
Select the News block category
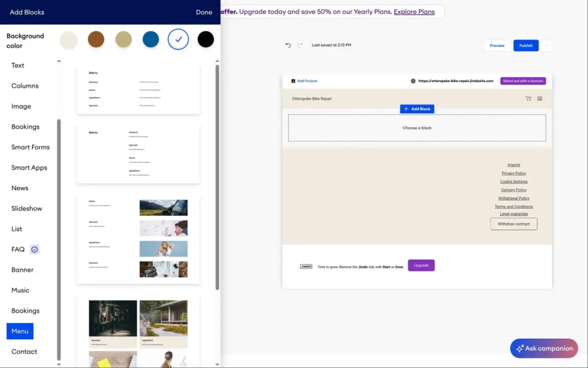click(x=20, y=188)
